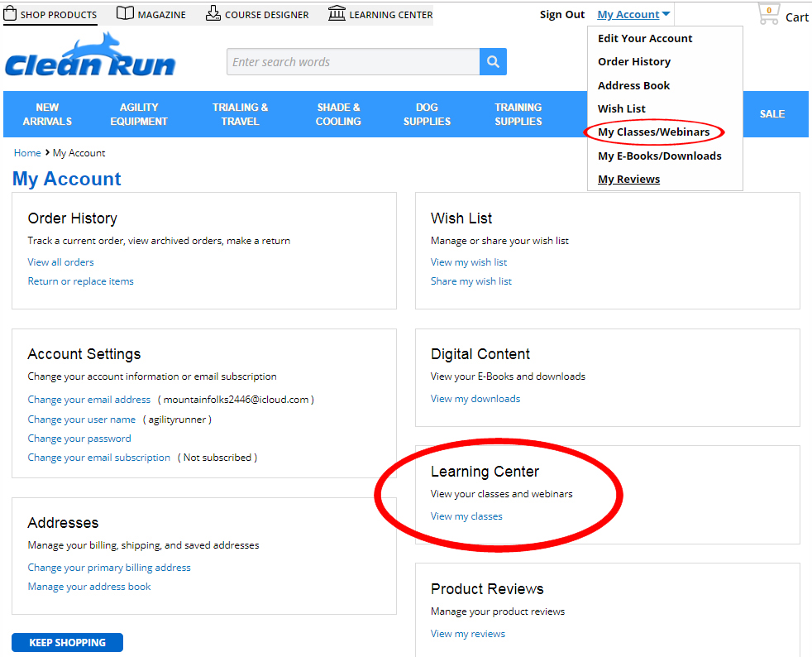Open Magazine via its book icon
Screen dimensions: 812x657
coord(125,14)
